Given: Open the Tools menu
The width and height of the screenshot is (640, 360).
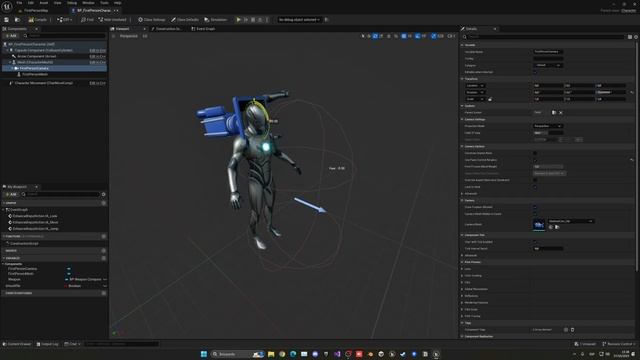Looking at the screenshot, I should (104, 3).
